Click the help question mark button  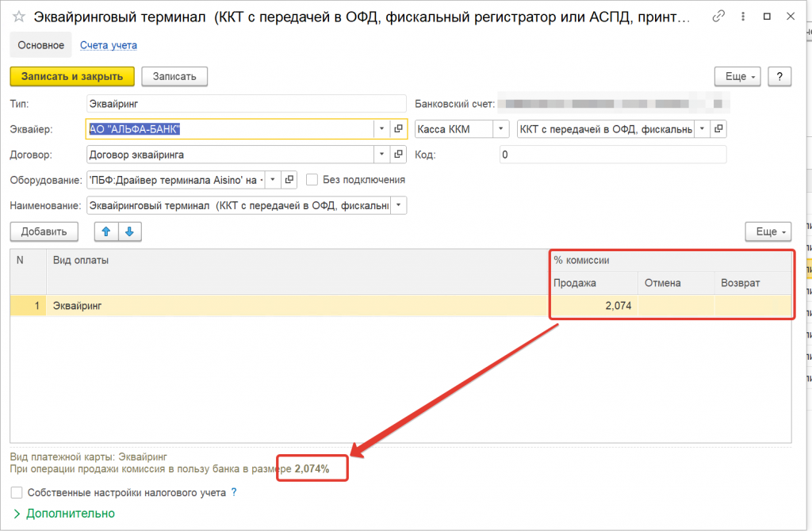click(x=780, y=76)
